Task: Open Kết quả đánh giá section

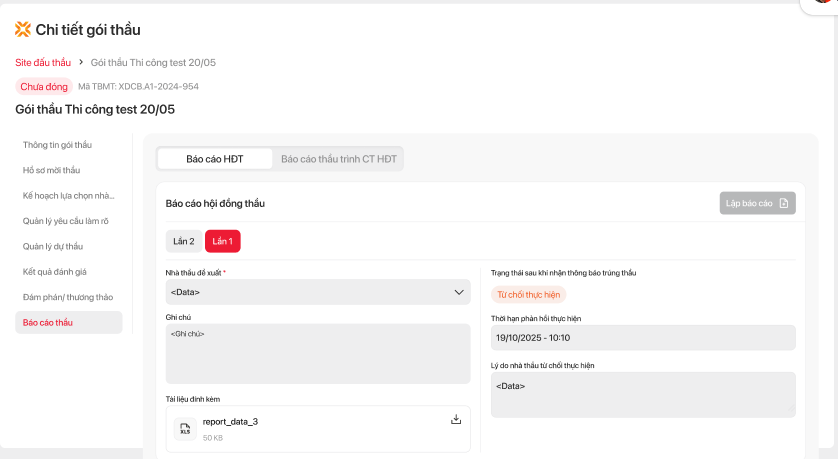Action: point(55,271)
